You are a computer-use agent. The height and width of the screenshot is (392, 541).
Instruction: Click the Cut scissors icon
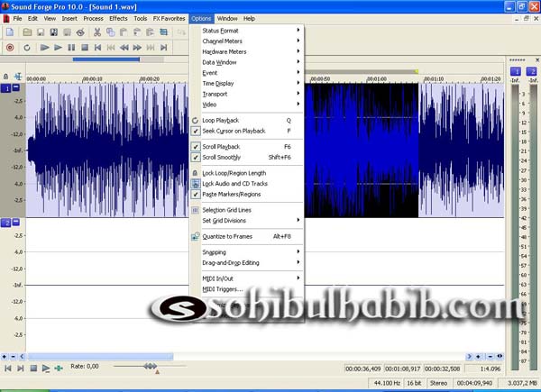pos(97,32)
